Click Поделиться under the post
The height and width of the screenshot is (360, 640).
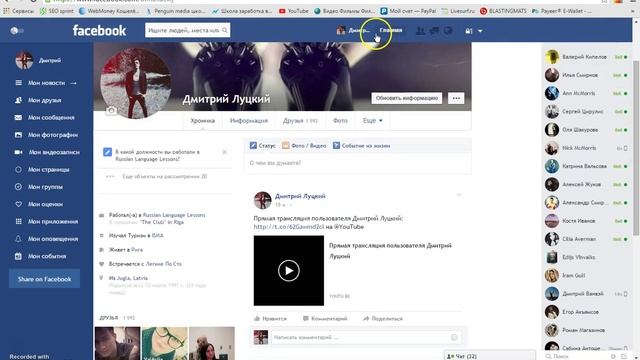[383, 318]
